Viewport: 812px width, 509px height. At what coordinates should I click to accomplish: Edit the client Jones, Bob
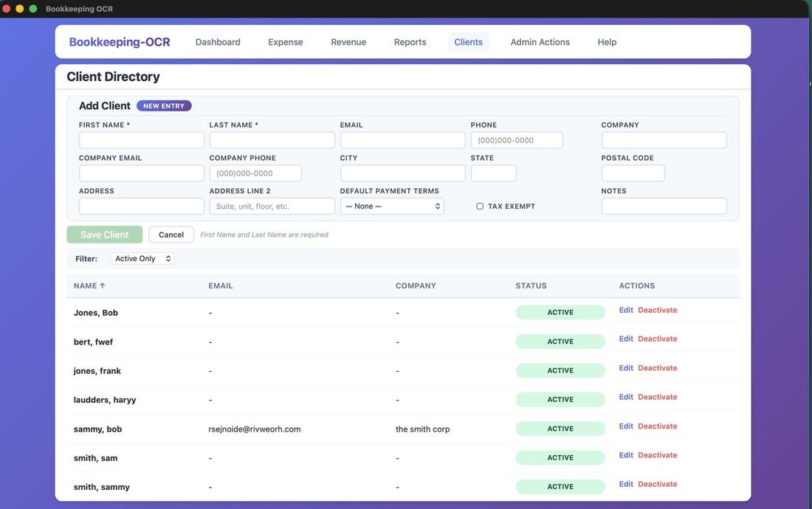coord(625,310)
